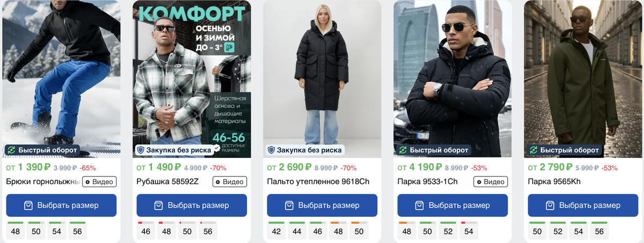The height and width of the screenshot is (243, 644).
Task: Click the green refresh icon on the ski pants card
Action: 11,150
